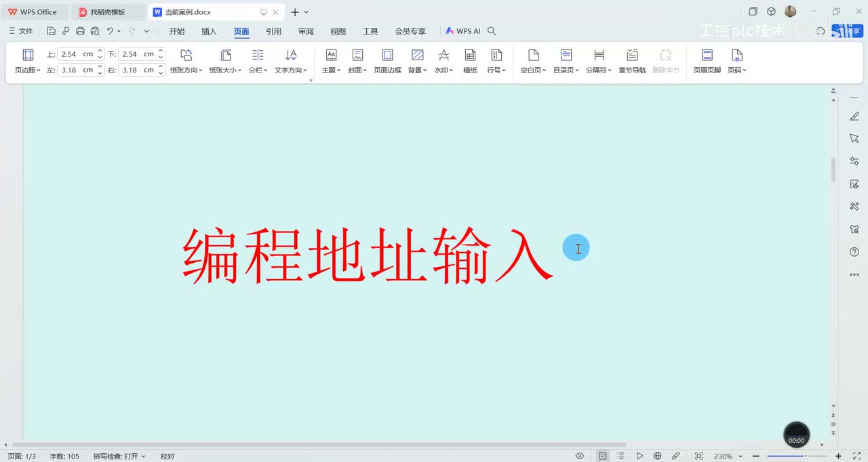This screenshot has height=462, width=868.
Task: Click the Undo arrow icon
Action: 110,31
